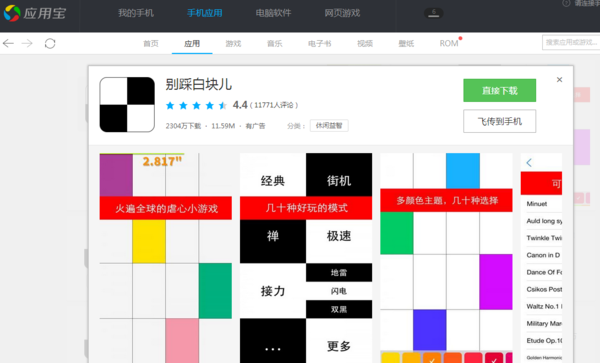Screen dimensions: 600x363
Task: Click the Canon in D song row
Action: pyautogui.click(x=541, y=255)
